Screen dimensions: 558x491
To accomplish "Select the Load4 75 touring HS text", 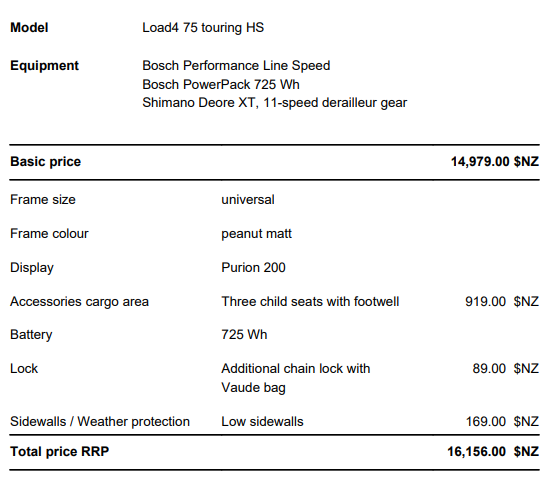I will click(203, 28).
